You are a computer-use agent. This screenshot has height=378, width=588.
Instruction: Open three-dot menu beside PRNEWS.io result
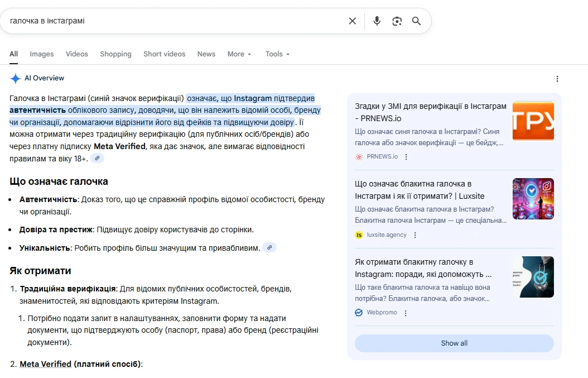pos(406,156)
